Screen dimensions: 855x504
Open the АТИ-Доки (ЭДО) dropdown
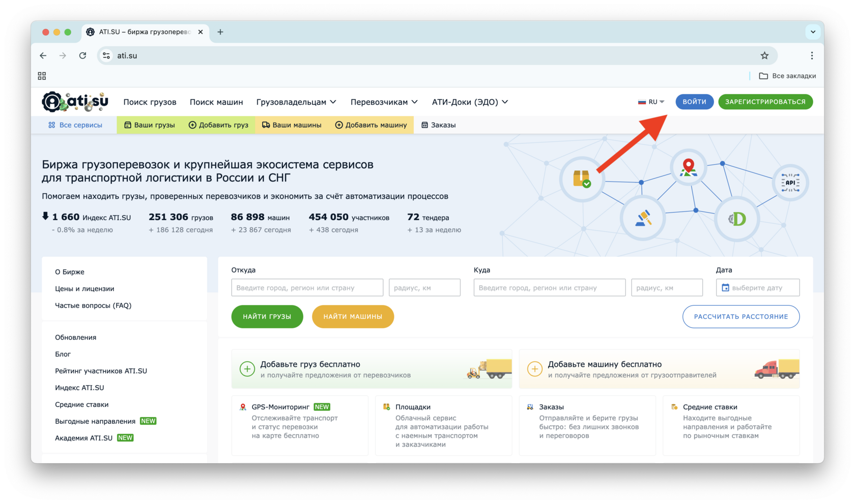470,102
